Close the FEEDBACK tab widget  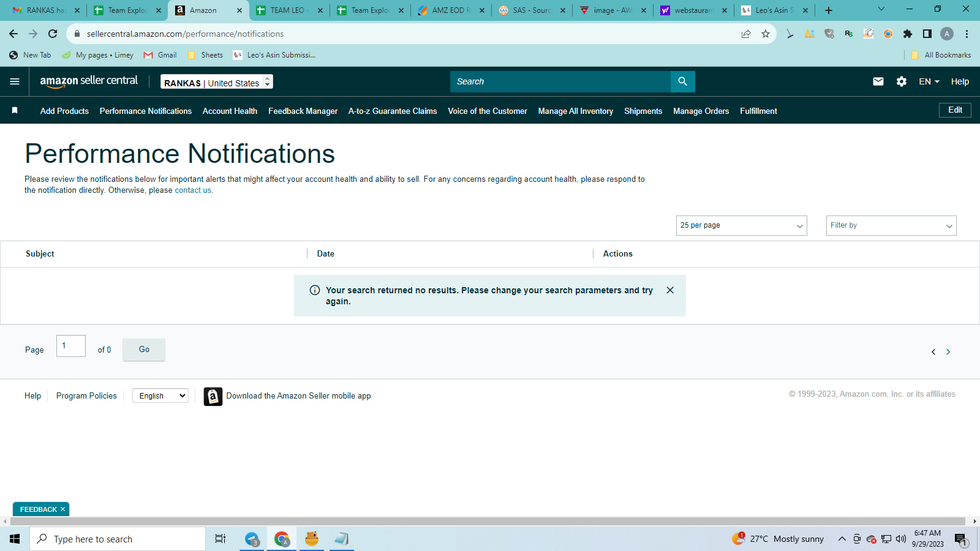(x=62, y=509)
